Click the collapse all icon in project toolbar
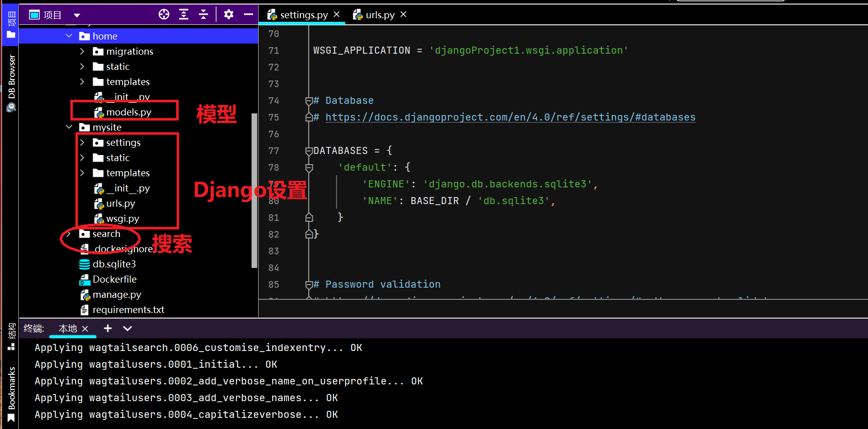 [x=203, y=14]
